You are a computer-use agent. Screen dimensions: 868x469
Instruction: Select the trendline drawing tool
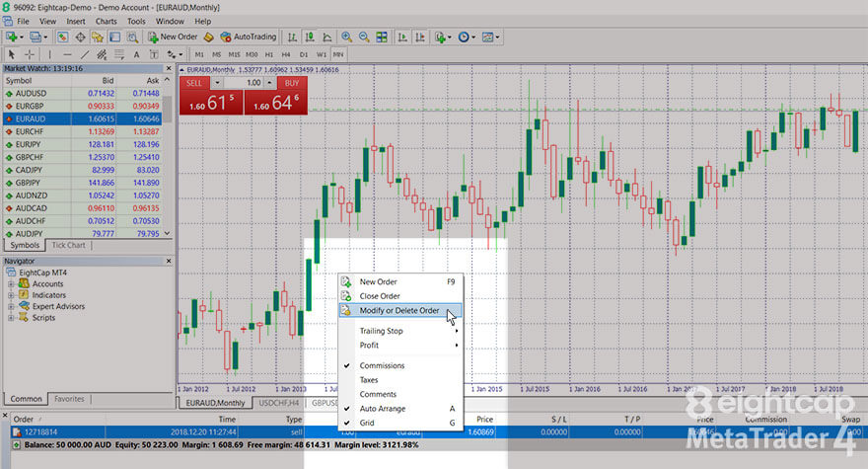point(85,54)
